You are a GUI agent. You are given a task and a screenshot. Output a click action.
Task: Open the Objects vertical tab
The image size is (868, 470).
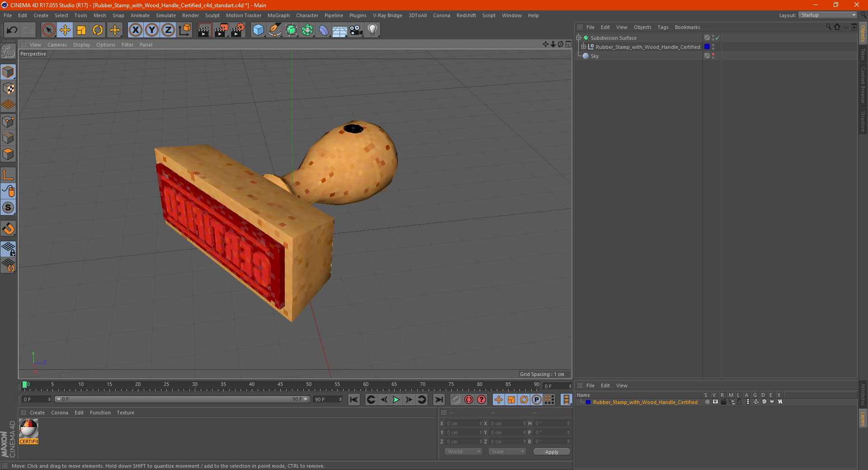click(863, 33)
